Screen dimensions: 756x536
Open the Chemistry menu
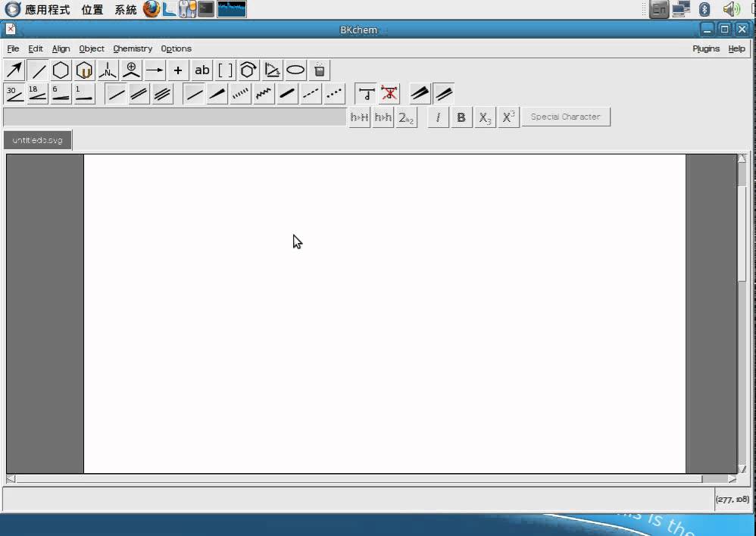point(133,48)
